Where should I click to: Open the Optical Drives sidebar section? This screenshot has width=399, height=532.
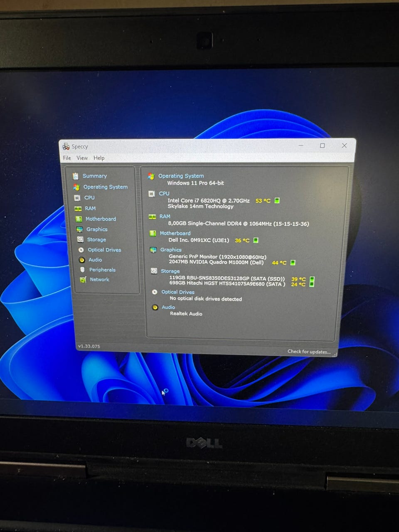(x=104, y=250)
